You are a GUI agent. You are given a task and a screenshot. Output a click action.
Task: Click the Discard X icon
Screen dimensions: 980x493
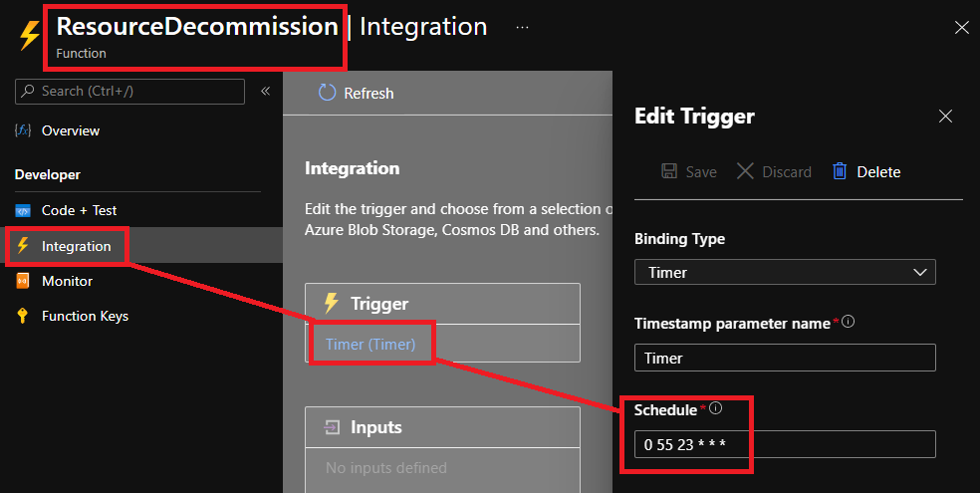point(745,171)
